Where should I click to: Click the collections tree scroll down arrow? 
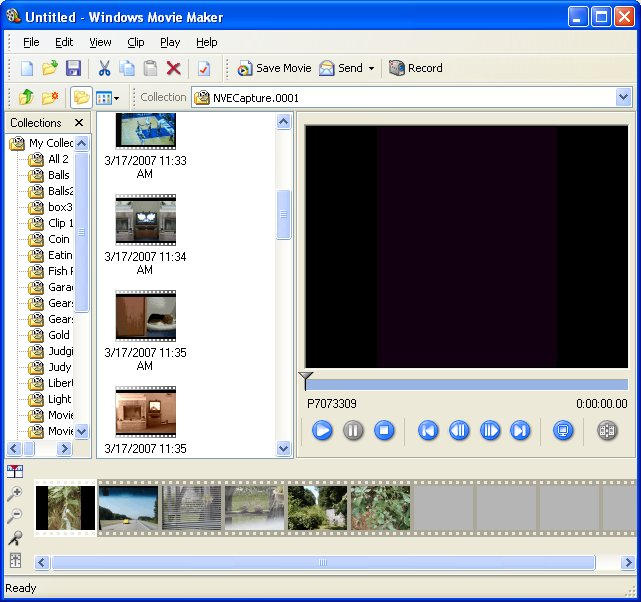coord(82,431)
